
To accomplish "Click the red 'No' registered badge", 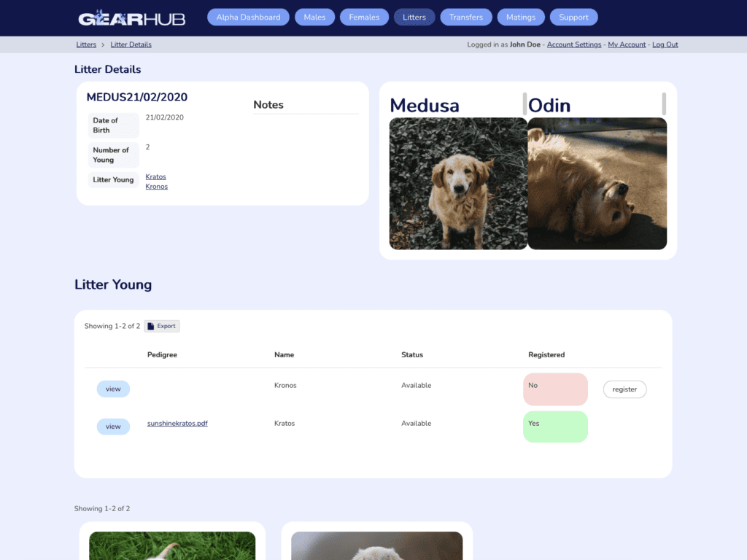I will [x=555, y=389].
